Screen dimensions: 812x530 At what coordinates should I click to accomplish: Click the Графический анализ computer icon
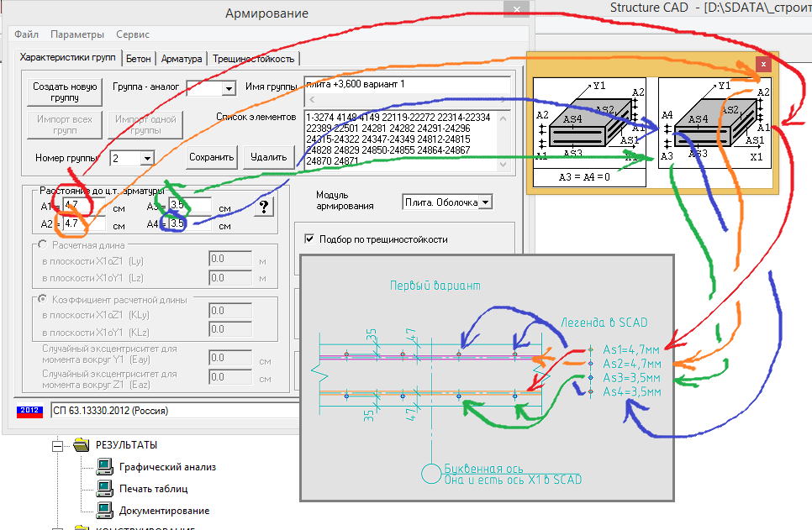coord(104,467)
